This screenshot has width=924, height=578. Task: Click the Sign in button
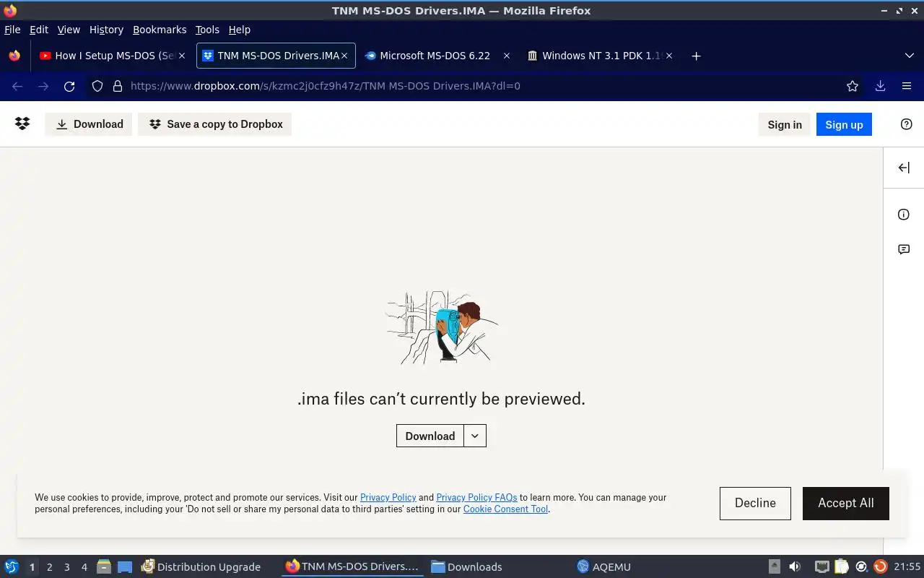pos(785,124)
